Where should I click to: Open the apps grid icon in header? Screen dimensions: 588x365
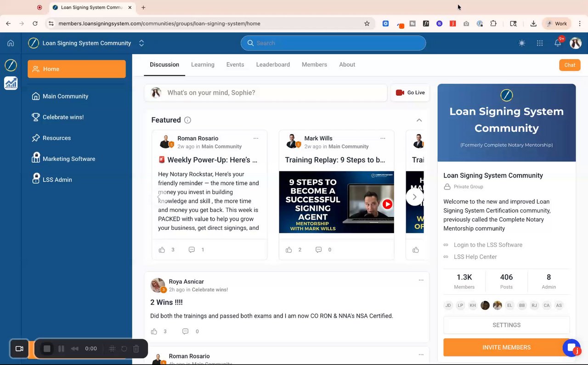pos(540,43)
